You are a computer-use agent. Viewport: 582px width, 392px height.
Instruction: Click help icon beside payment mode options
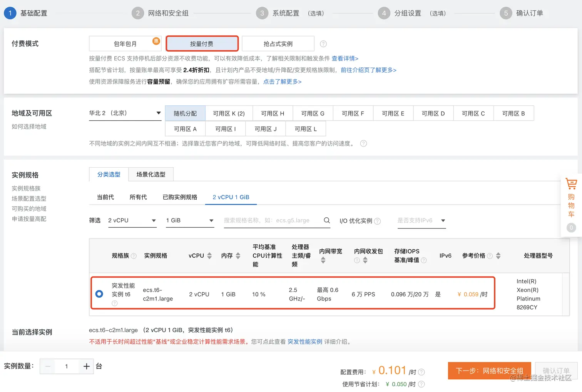click(323, 44)
